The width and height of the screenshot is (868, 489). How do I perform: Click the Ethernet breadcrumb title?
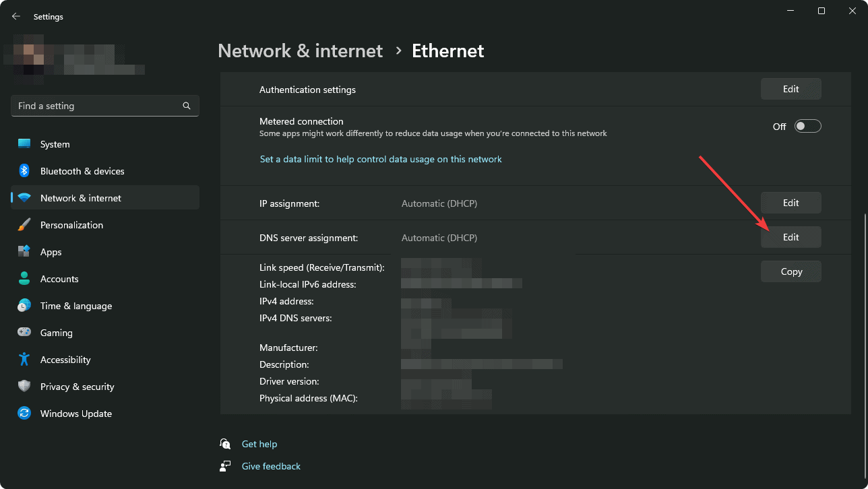click(448, 51)
